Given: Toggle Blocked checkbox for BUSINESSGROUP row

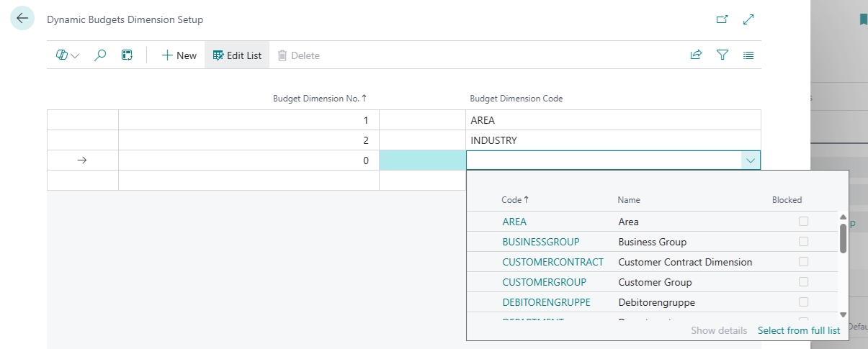Looking at the screenshot, I should click(803, 242).
